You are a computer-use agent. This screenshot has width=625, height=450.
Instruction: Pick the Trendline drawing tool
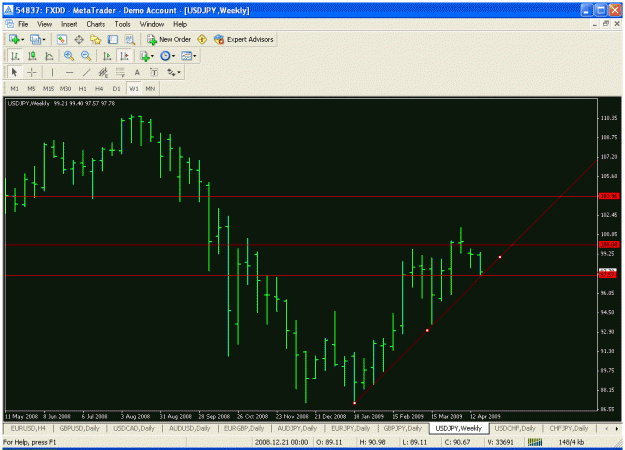[x=86, y=73]
